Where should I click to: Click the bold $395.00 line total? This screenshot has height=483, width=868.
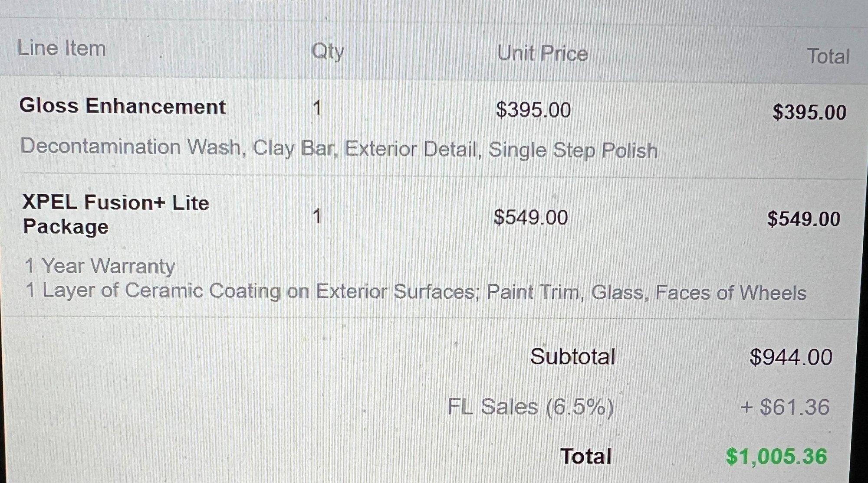(x=809, y=112)
